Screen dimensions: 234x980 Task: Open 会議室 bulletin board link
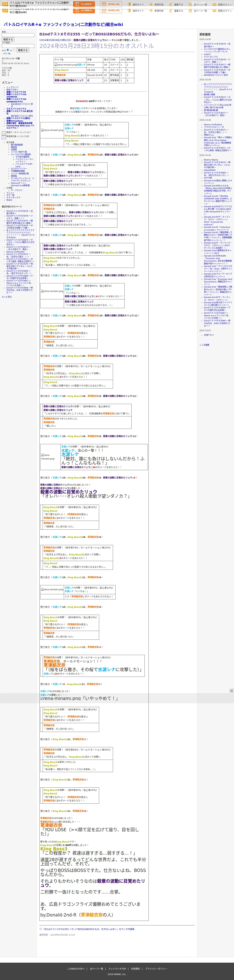[14, 150]
